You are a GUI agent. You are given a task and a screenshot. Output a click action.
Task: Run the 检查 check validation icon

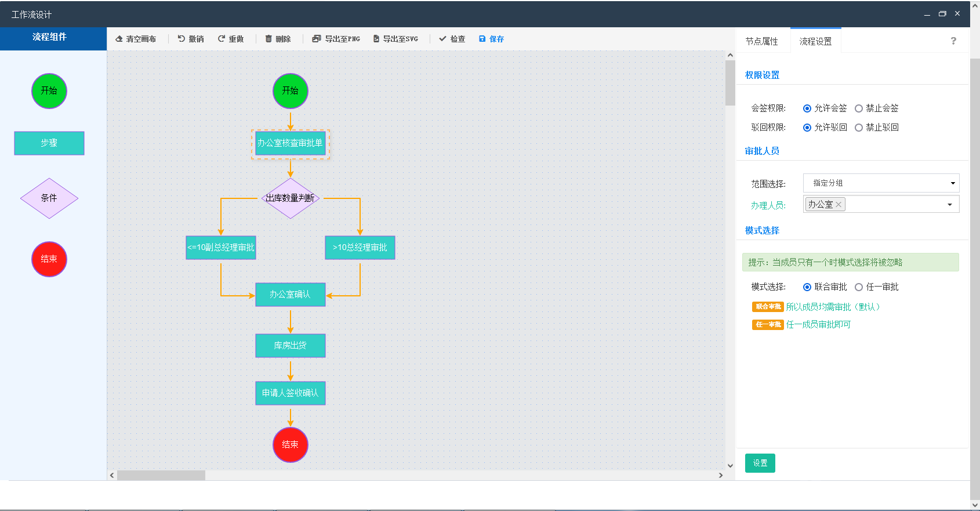[442, 39]
